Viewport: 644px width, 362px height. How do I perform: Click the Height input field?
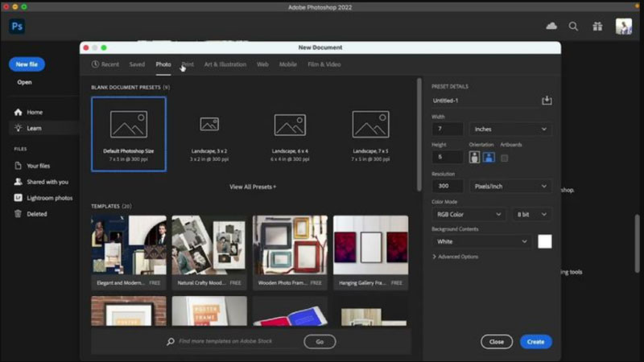448,157
